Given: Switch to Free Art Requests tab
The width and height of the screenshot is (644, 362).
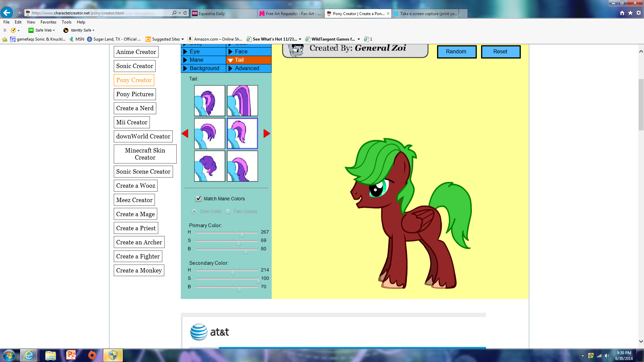Looking at the screenshot, I should [291, 13].
